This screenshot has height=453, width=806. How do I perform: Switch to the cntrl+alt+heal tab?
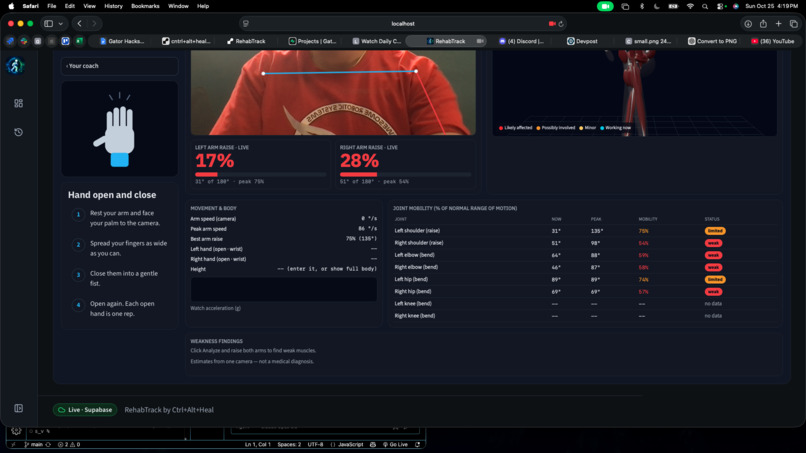(x=186, y=41)
